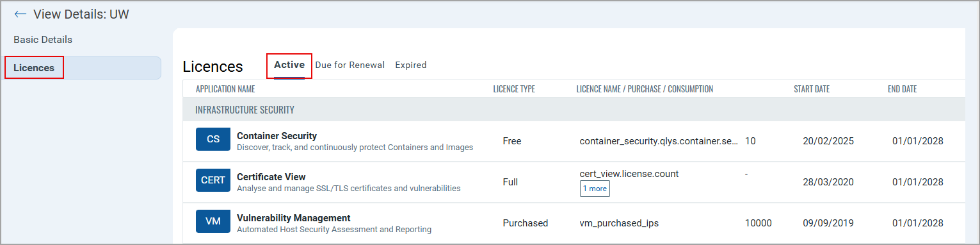Switch to the Due for Renewal tab
Image resolution: width=980 pixels, height=245 pixels.
coord(350,65)
